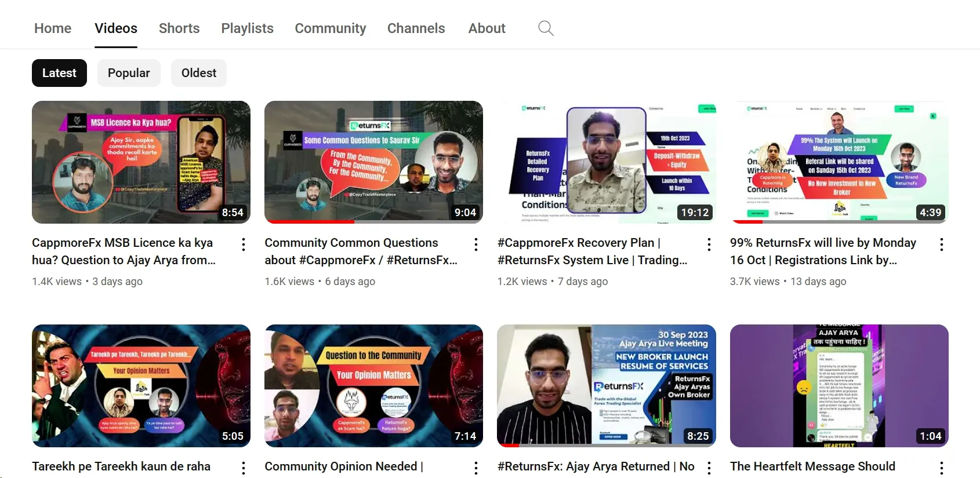This screenshot has height=478, width=980.
Task: Open options menu for Community Opinion Needed video
Action: click(476, 468)
